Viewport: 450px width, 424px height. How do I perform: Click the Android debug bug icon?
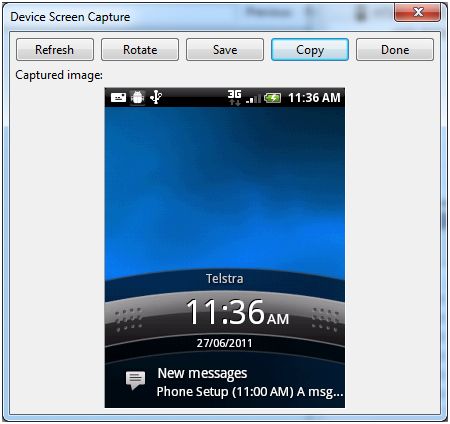pos(137,98)
